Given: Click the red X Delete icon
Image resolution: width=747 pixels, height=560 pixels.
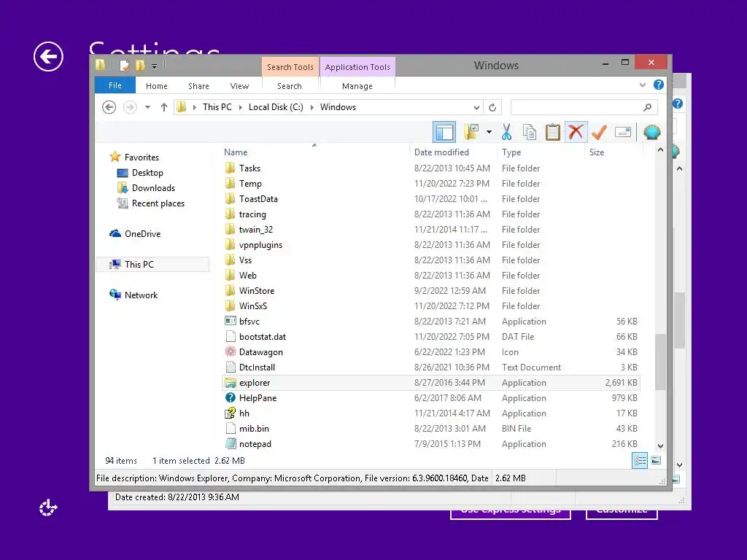Looking at the screenshot, I should pos(576,132).
